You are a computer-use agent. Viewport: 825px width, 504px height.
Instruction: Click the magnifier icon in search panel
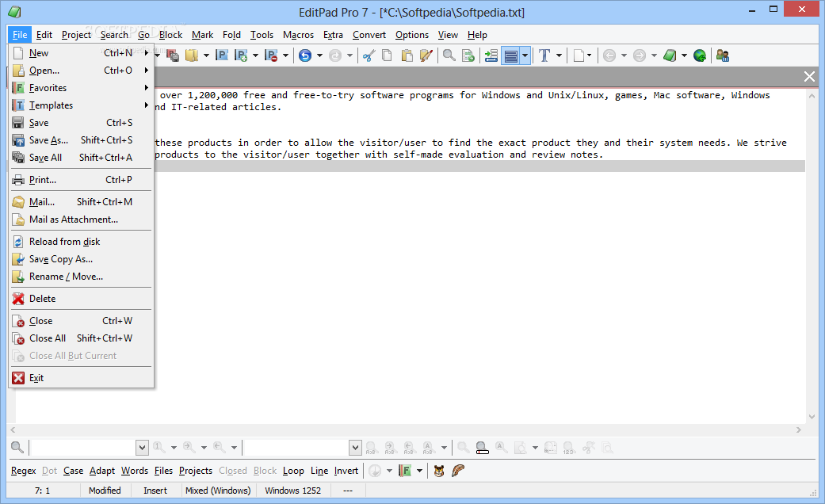click(17, 448)
